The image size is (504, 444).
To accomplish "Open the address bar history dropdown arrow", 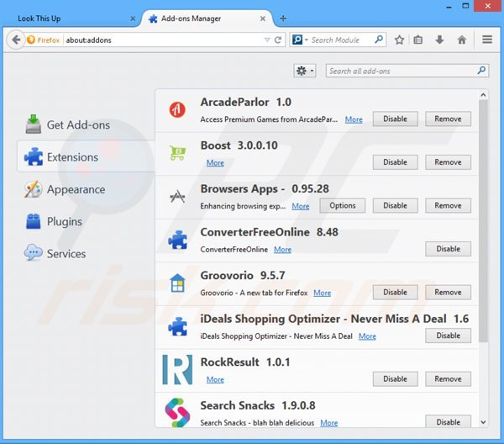I will click(267, 40).
